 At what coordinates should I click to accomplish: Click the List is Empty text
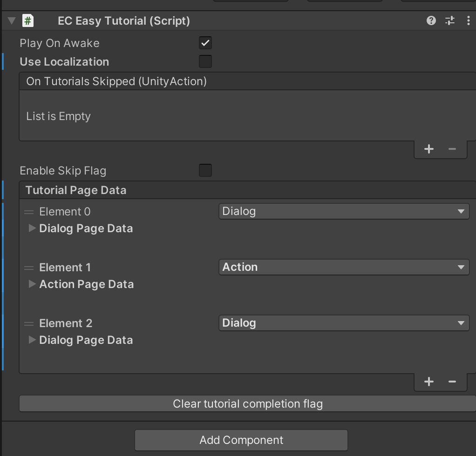coord(58,116)
